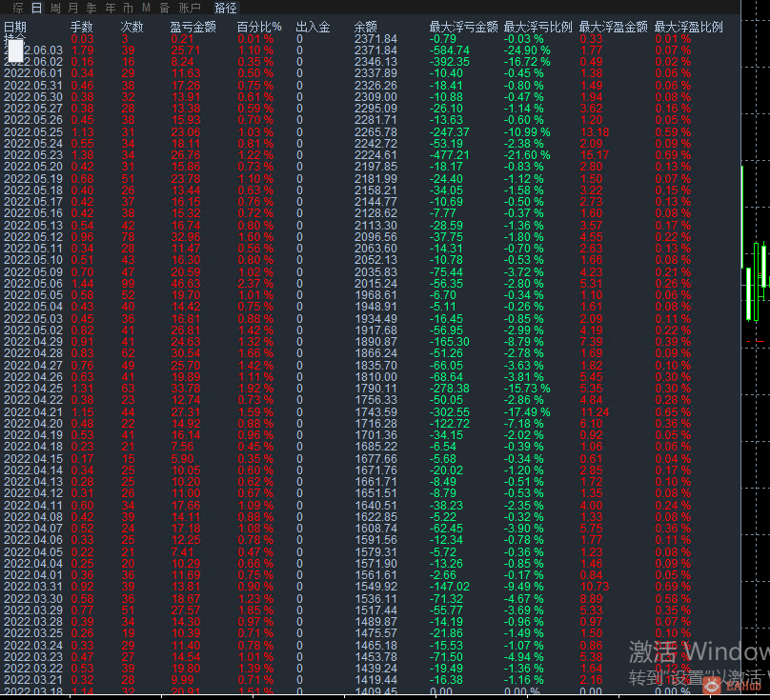Select the 2022.04.15 date cell
Viewport: 770px width, 700px height.
pos(33,458)
